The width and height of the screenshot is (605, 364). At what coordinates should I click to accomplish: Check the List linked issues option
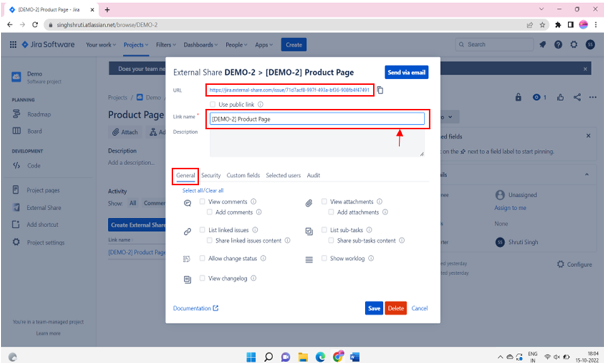click(x=202, y=230)
